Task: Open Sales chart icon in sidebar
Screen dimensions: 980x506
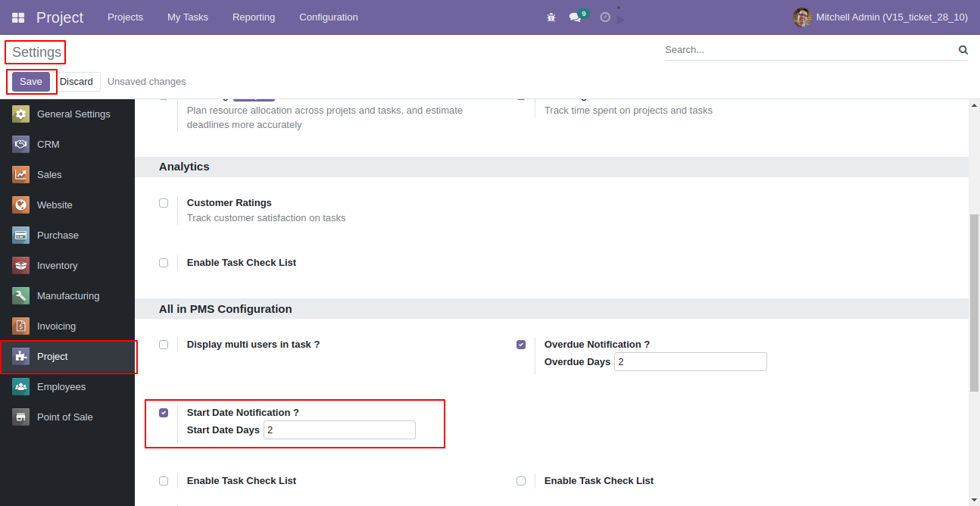Action: click(x=21, y=175)
